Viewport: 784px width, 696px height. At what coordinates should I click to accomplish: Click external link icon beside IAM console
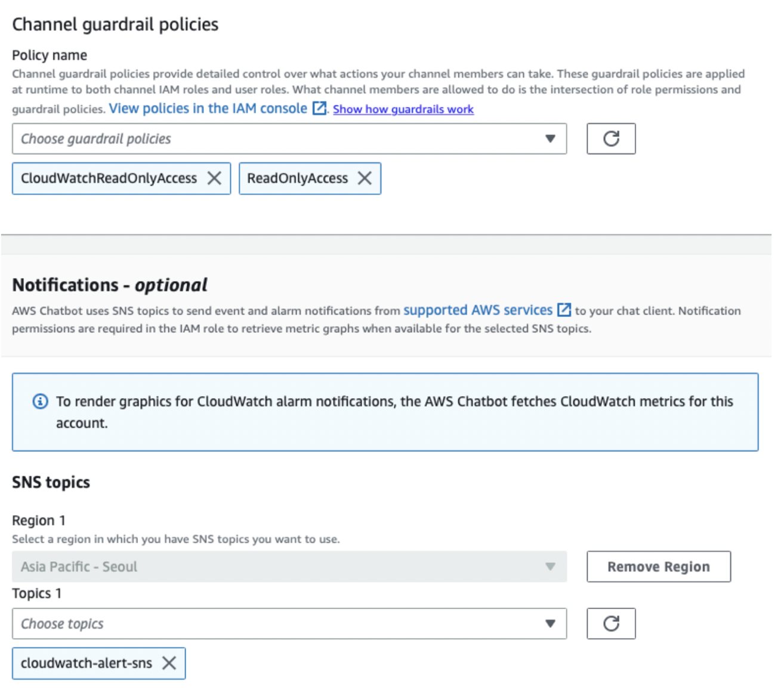(x=320, y=108)
